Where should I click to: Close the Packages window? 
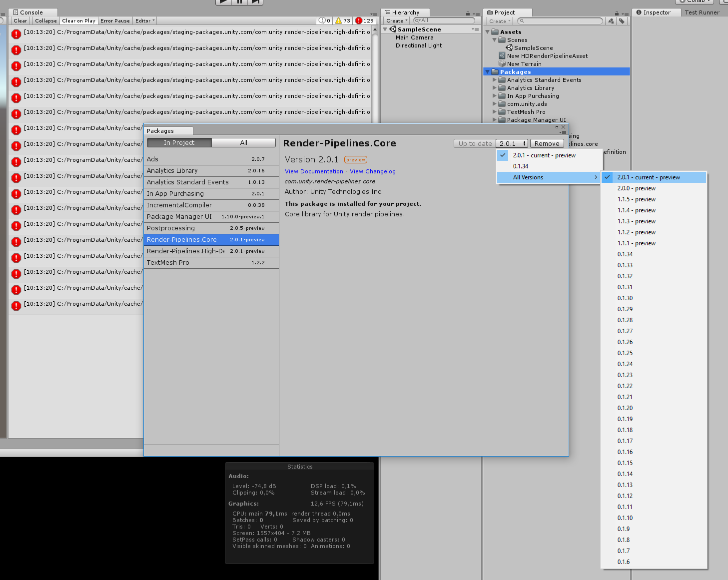pos(563,127)
